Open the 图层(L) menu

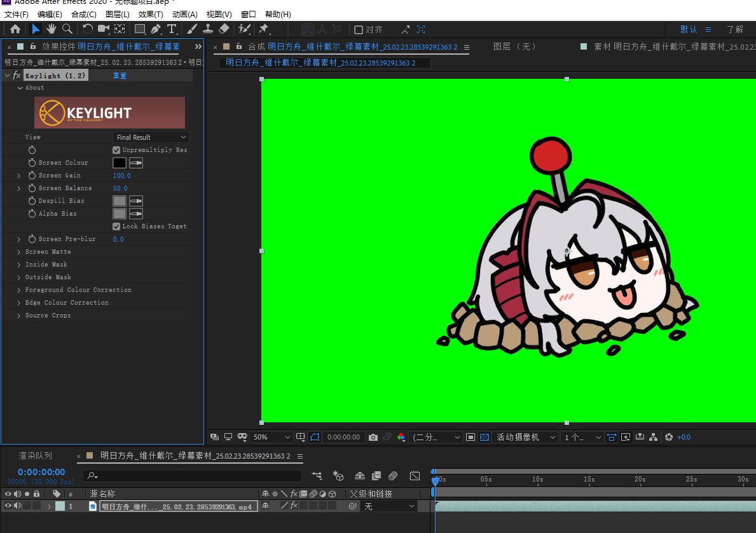pos(117,15)
